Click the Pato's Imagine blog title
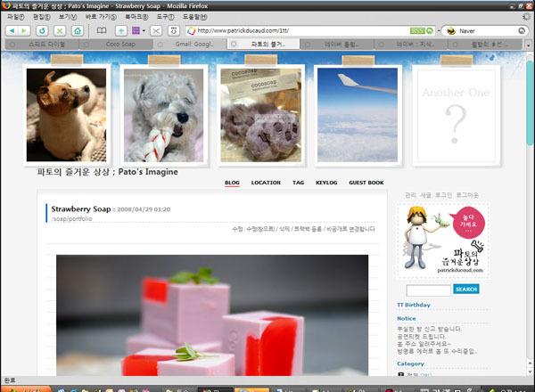Image resolution: width=535 pixels, height=392 pixels. (x=108, y=172)
